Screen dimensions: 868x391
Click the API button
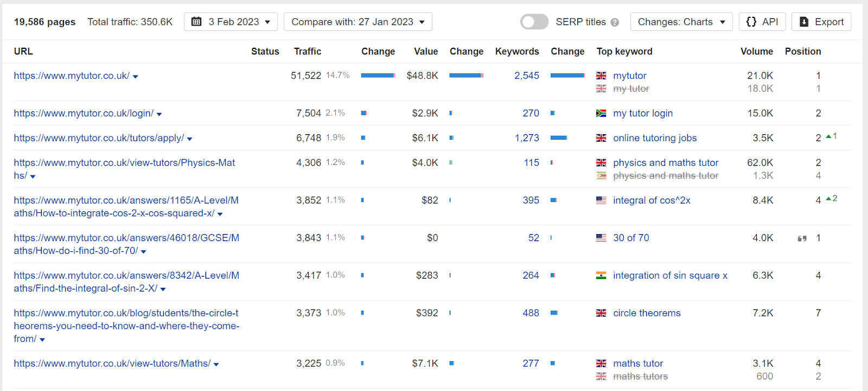click(762, 22)
